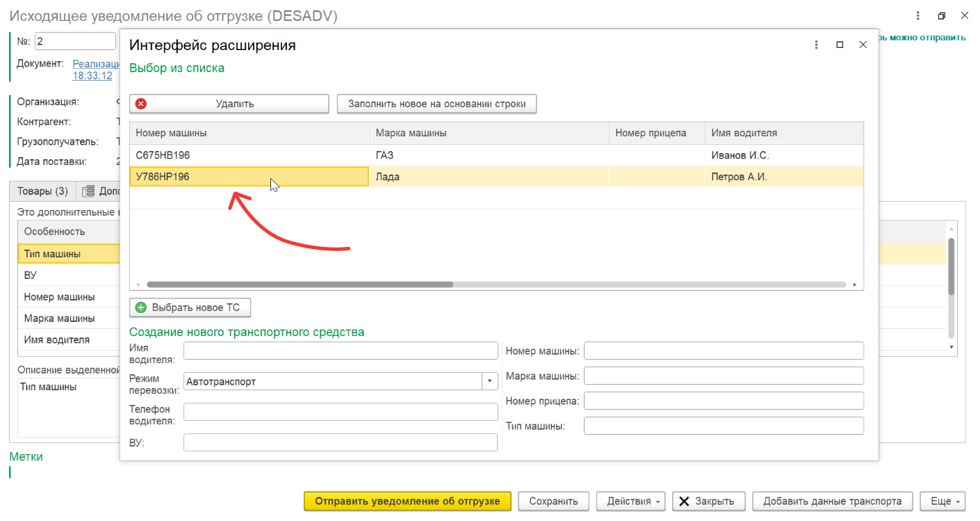Screen dimensions: 980x521
Task: Focus the Номер прицепа input field
Action: point(724,401)
